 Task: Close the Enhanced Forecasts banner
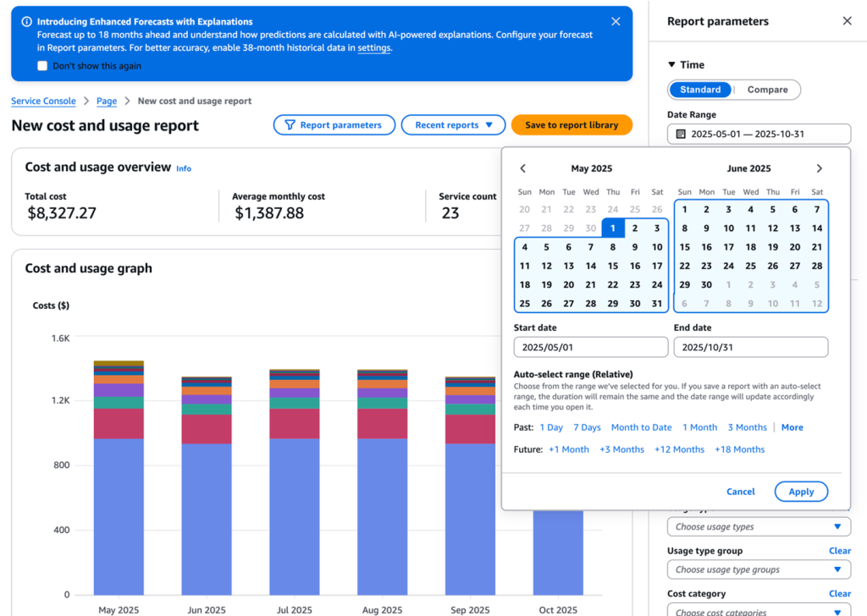616,21
